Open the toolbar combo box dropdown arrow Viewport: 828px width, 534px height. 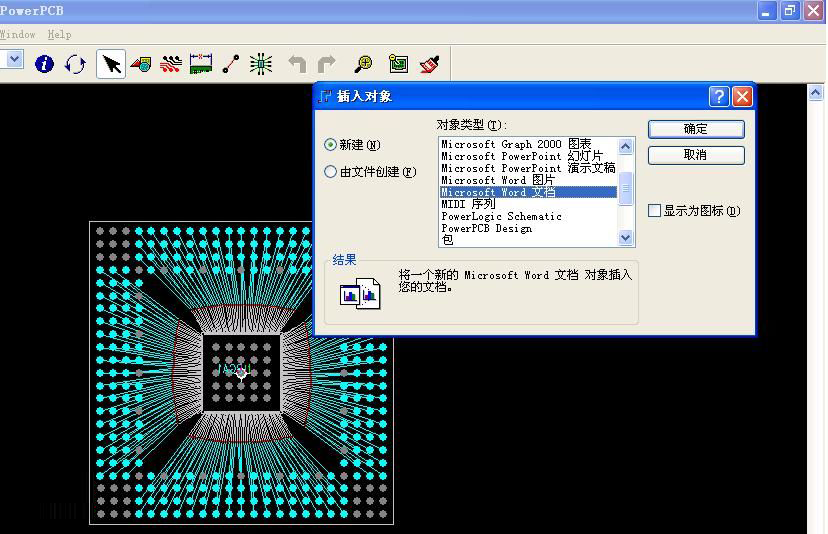14,60
